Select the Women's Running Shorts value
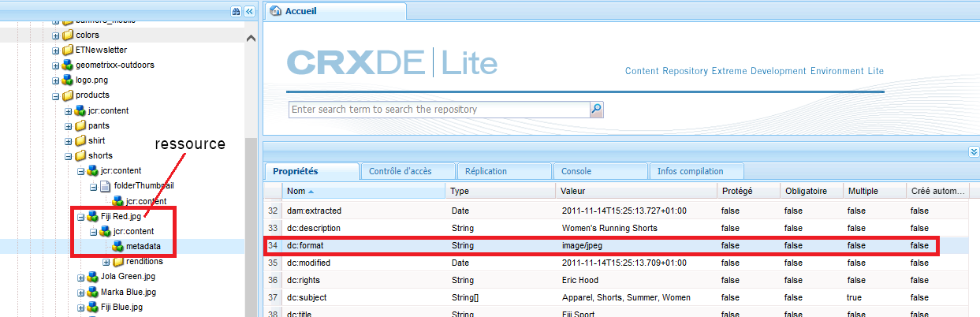The image size is (980, 317). [609, 229]
